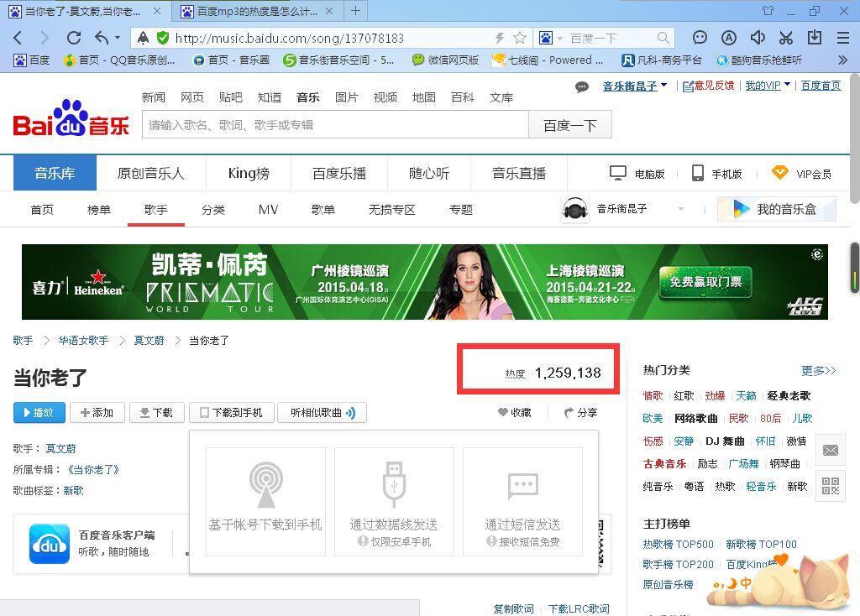Select the King榜 tab
The image size is (860, 616).
click(x=248, y=173)
